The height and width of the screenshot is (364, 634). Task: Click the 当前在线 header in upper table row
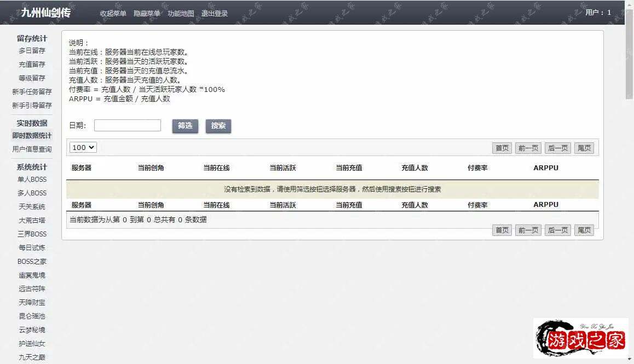216,168
